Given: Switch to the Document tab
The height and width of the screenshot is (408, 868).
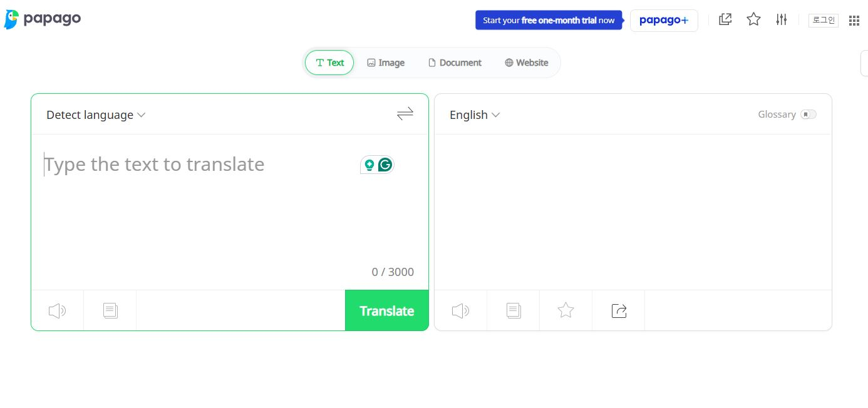Looking at the screenshot, I should click(x=455, y=63).
